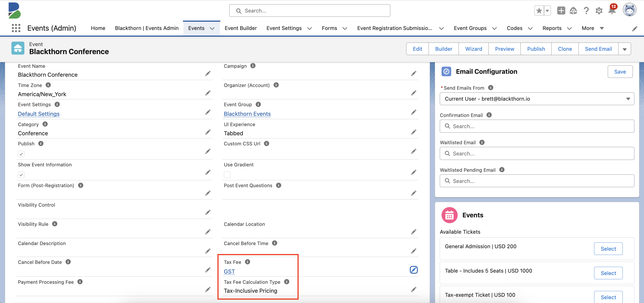Click the Builder button
Viewport: 644px width, 303px height.
(x=444, y=49)
